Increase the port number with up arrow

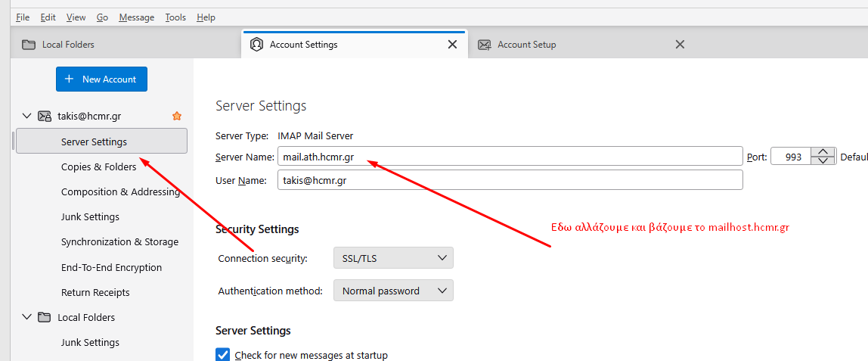[823, 152]
